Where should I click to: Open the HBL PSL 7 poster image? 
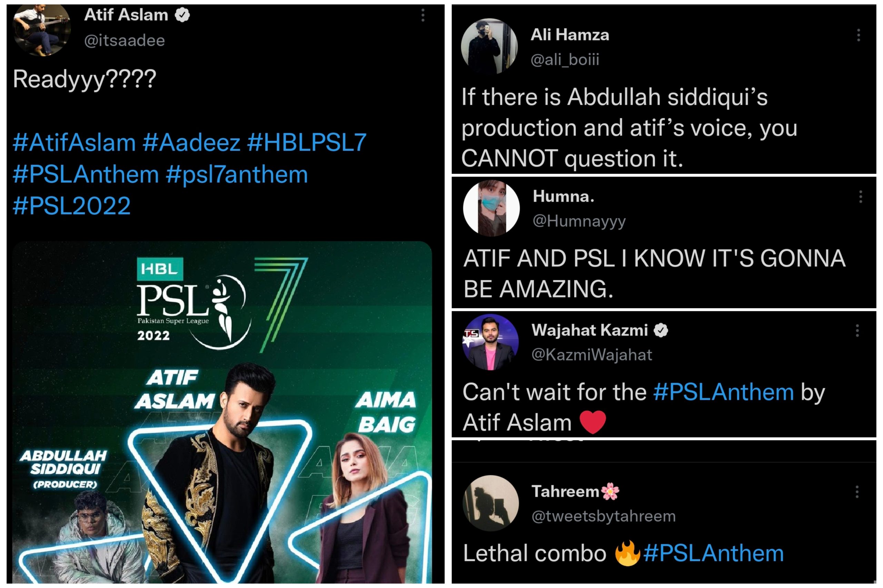tap(222, 412)
